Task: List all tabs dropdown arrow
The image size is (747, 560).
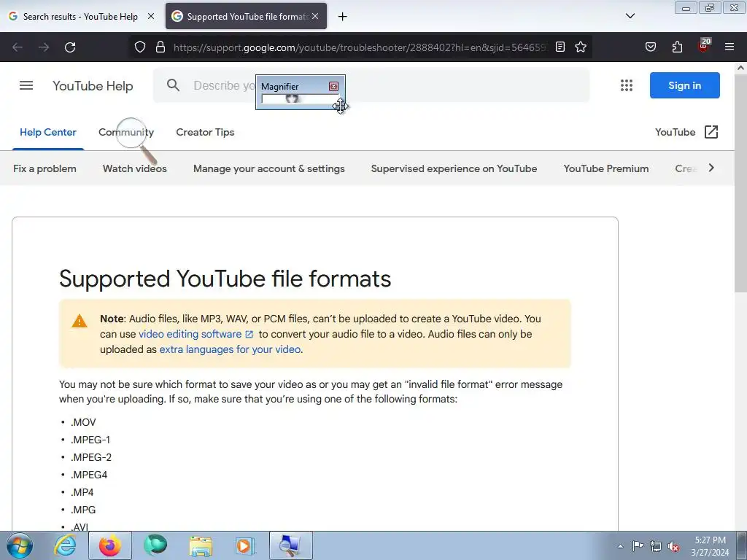Action: [x=630, y=16]
